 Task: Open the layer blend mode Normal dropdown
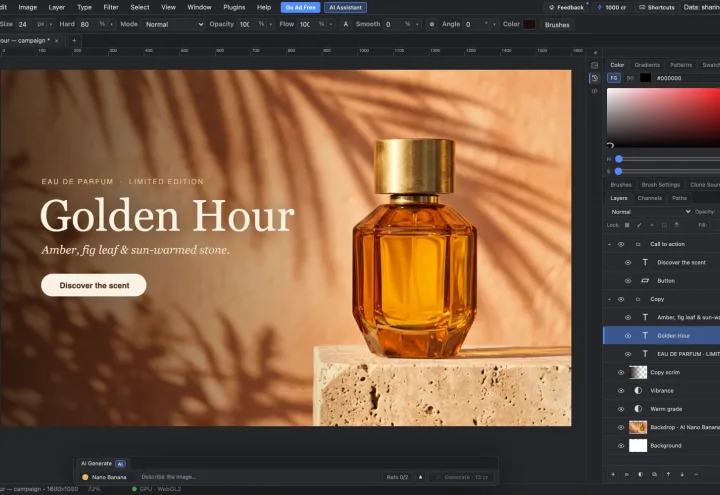649,212
